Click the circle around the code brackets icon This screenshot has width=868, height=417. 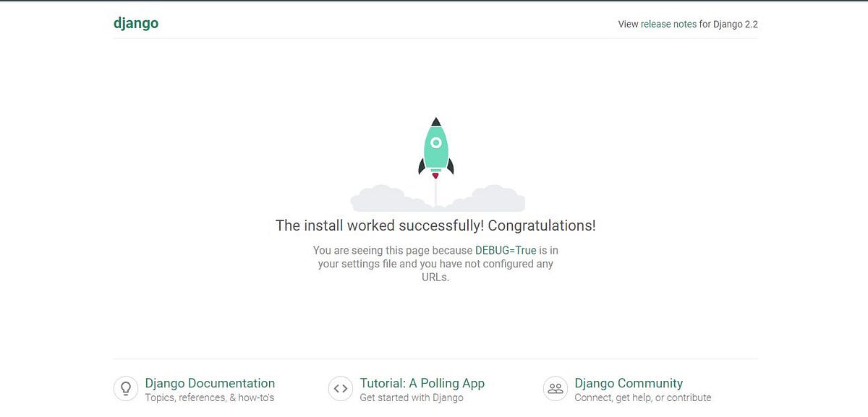pos(341,388)
